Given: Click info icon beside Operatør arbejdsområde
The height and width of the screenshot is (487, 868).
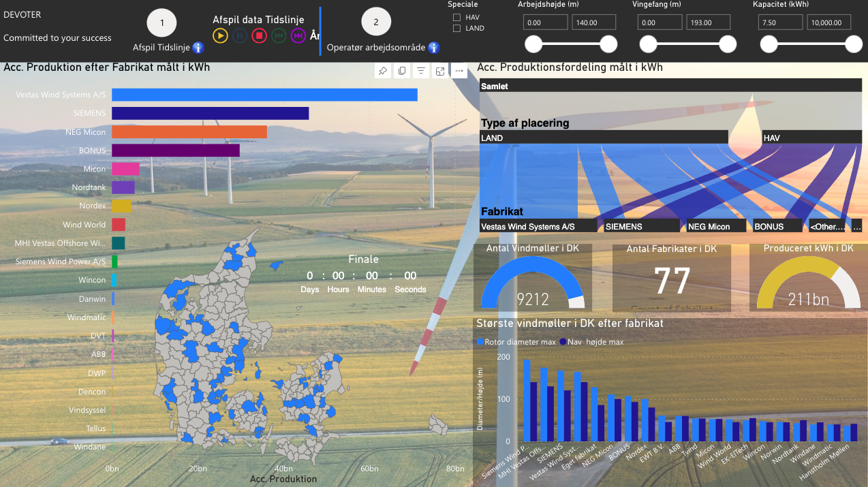Looking at the screenshot, I should [433, 48].
